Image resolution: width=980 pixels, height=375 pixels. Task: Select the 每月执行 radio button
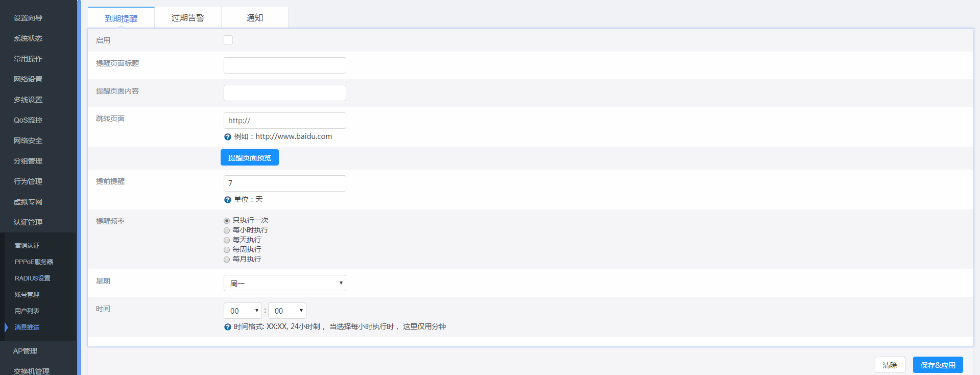point(227,260)
